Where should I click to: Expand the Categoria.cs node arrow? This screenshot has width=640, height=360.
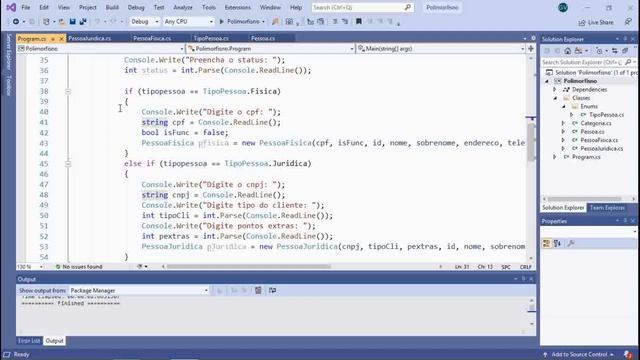[564, 123]
